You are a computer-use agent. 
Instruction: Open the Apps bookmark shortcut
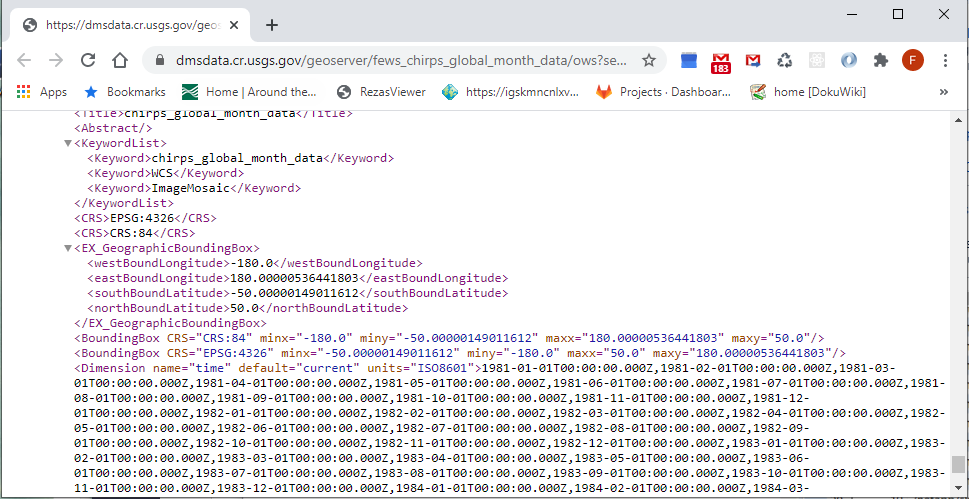[42, 91]
